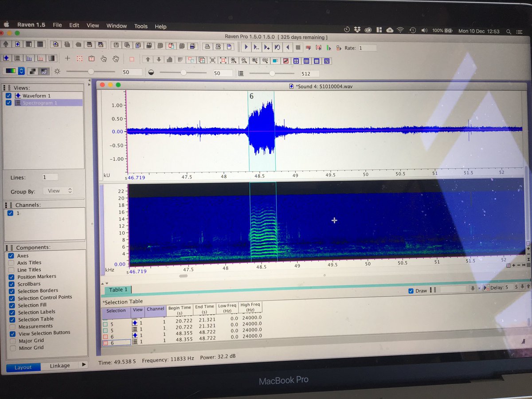
Task: Open the Window menu
Action: click(x=117, y=26)
